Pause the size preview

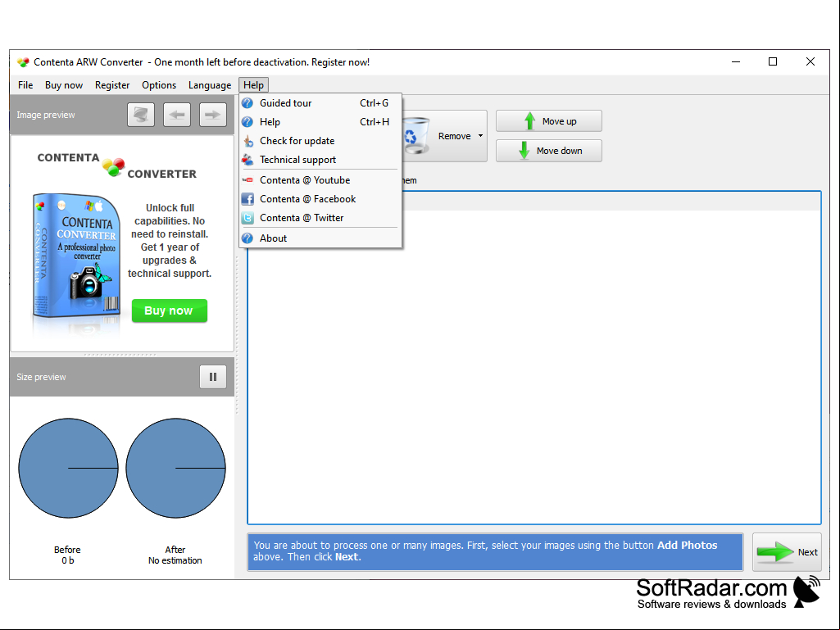coord(213,377)
